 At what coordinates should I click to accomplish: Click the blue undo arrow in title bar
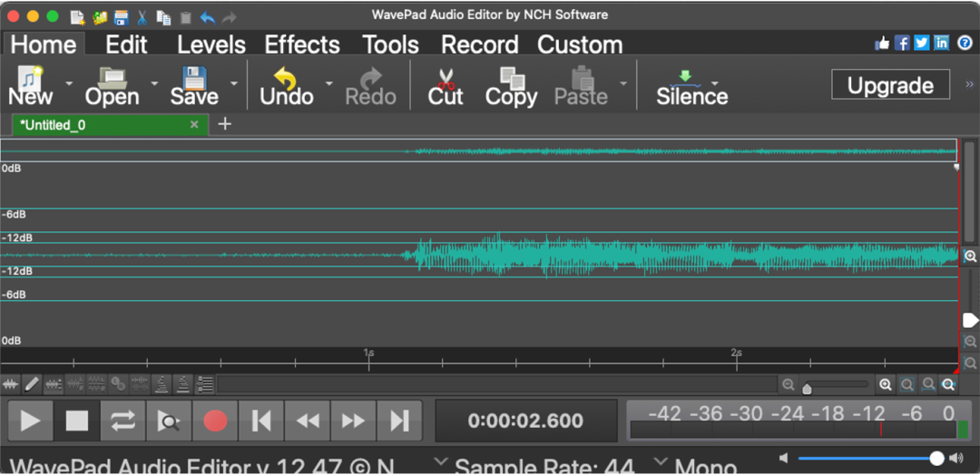[x=208, y=17]
